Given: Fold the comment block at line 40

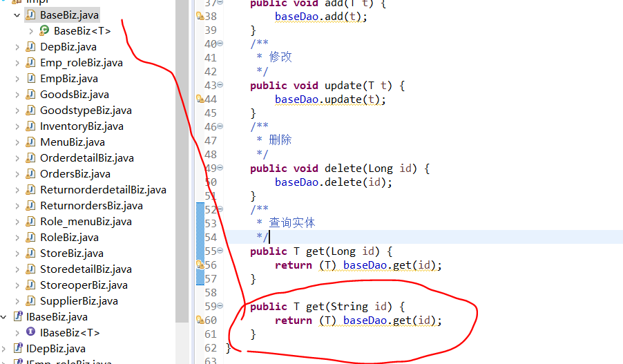Looking at the screenshot, I should pos(220,44).
